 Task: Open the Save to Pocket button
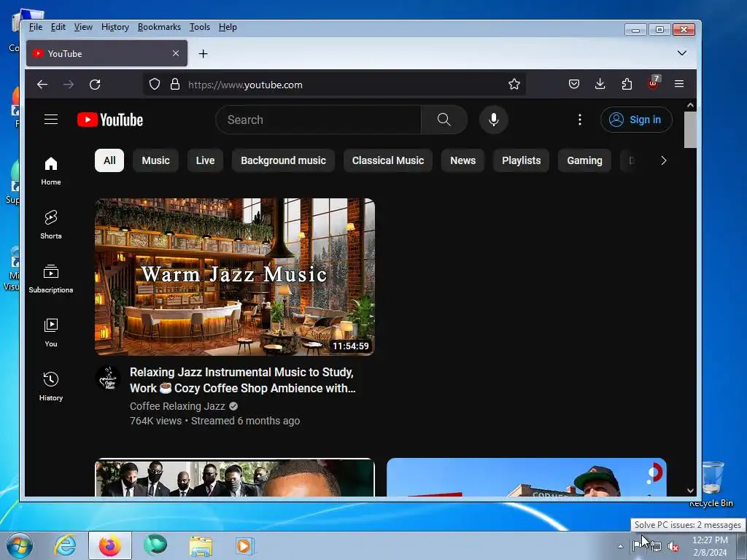pyautogui.click(x=574, y=85)
